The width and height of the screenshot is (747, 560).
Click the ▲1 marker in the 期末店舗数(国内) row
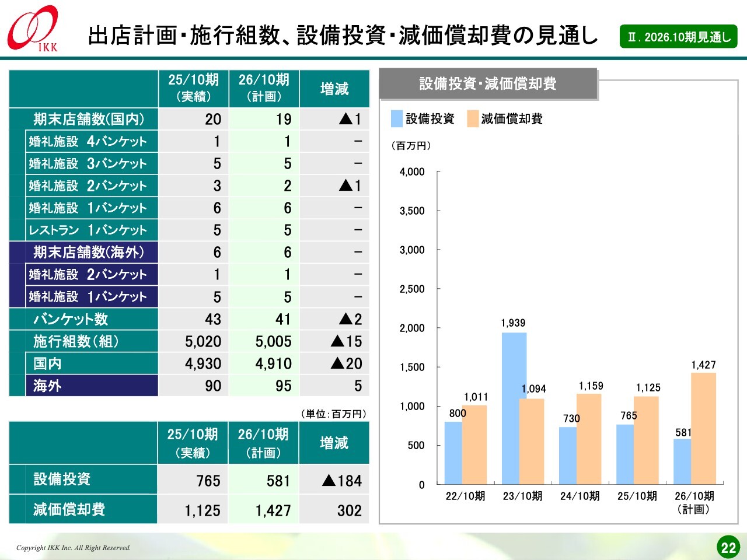[x=350, y=120]
